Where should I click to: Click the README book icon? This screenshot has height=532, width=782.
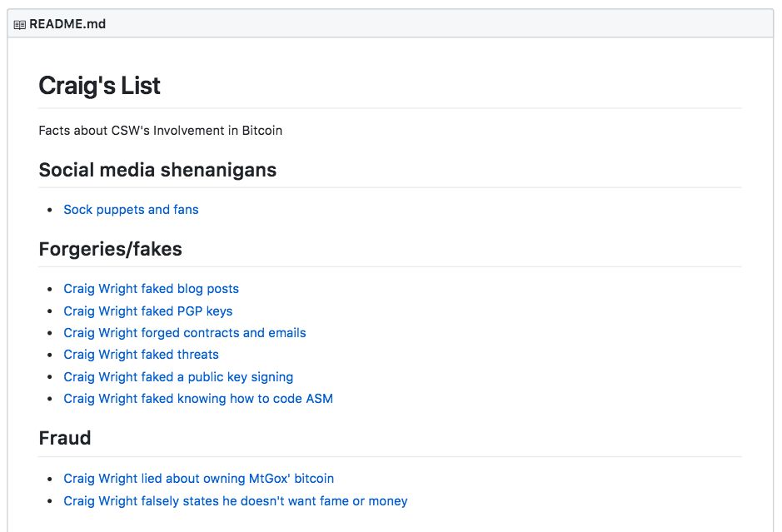pos(19,24)
